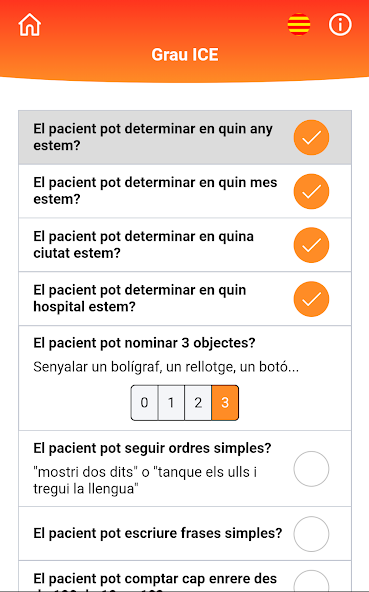Switch language via Catalan flag icon
The width and height of the screenshot is (369, 592).
point(299,25)
